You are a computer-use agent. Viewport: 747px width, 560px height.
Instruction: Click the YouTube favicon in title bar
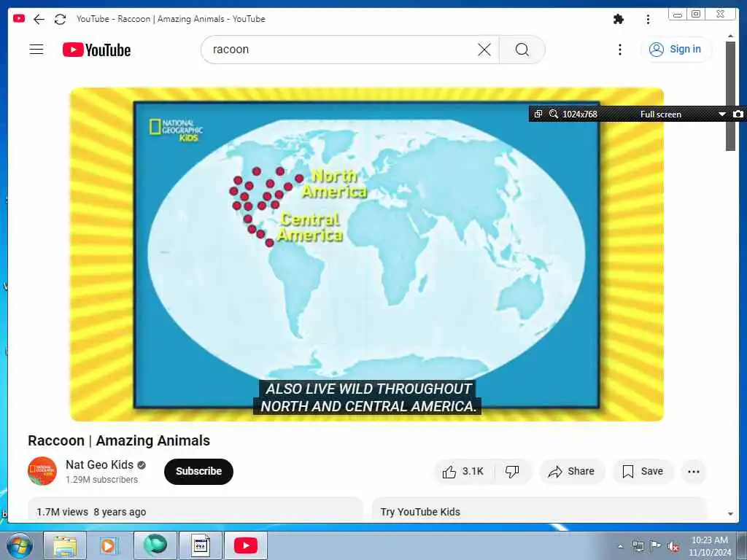(19, 18)
